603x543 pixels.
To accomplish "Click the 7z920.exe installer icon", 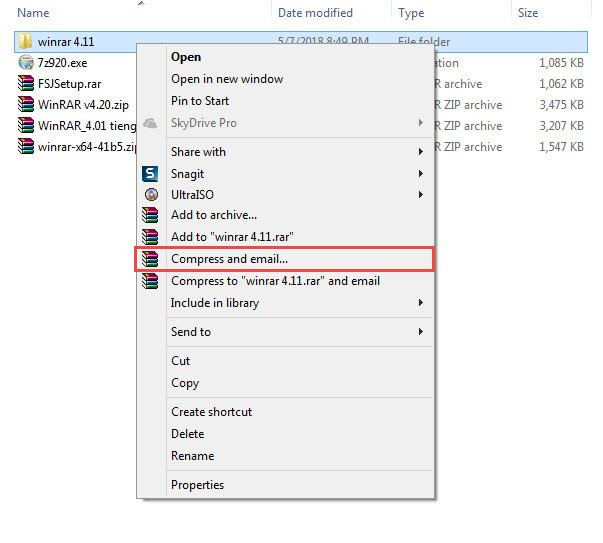I will [26, 62].
